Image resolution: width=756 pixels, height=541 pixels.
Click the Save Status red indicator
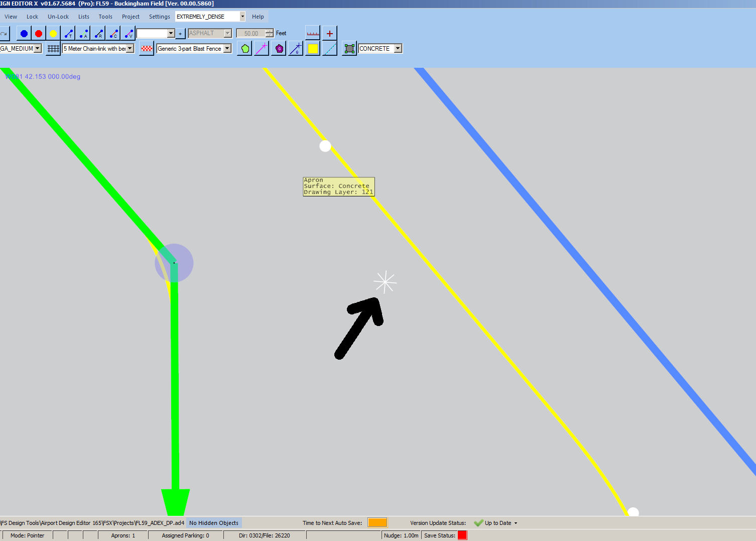coord(462,535)
